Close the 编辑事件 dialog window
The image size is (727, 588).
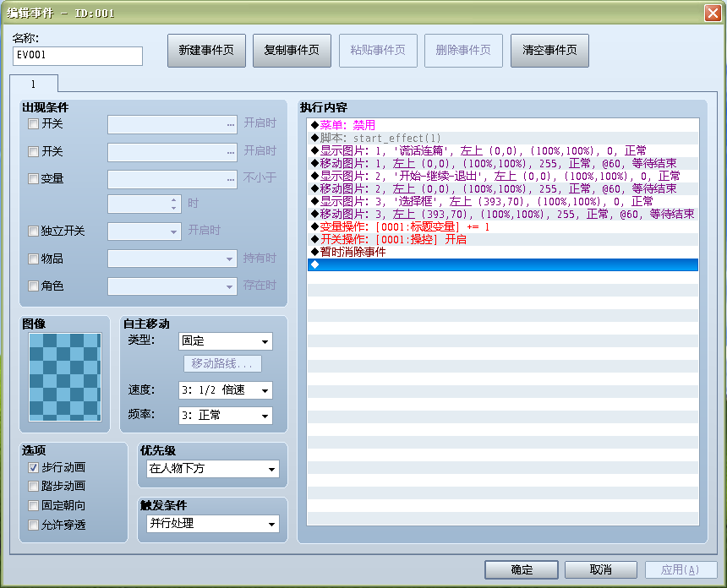[713, 13]
